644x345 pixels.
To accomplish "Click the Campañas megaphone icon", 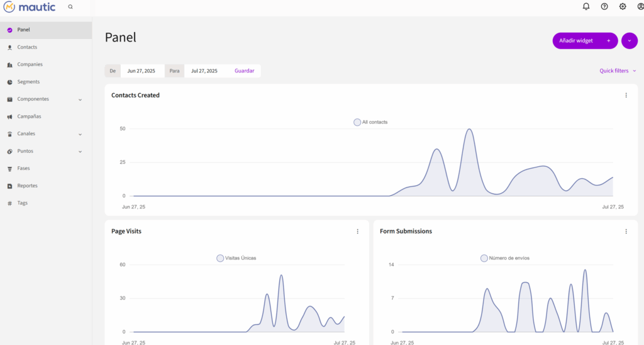I will [x=10, y=116].
